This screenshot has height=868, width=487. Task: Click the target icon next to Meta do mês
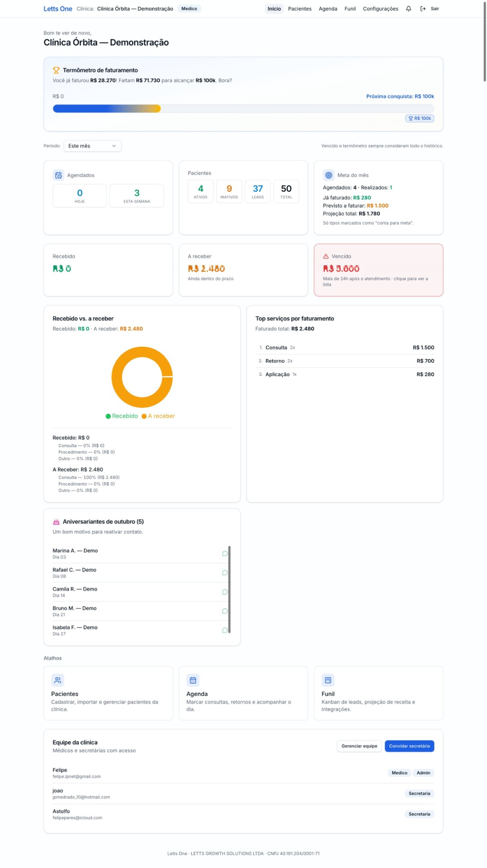329,175
